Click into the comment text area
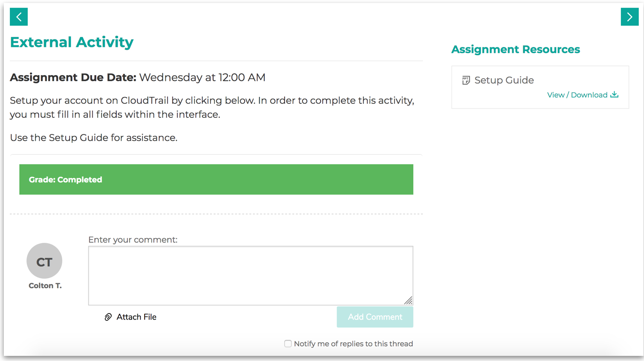 tap(251, 276)
